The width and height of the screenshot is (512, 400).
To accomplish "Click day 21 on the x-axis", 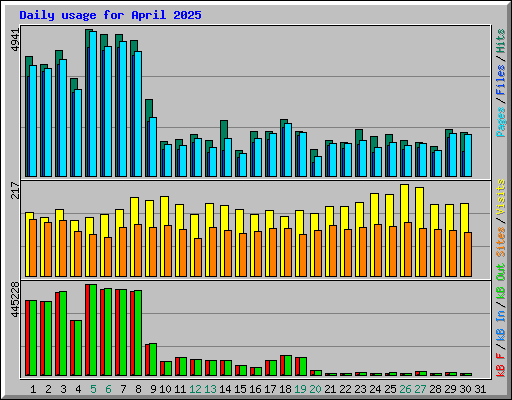I will [x=330, y=389].
